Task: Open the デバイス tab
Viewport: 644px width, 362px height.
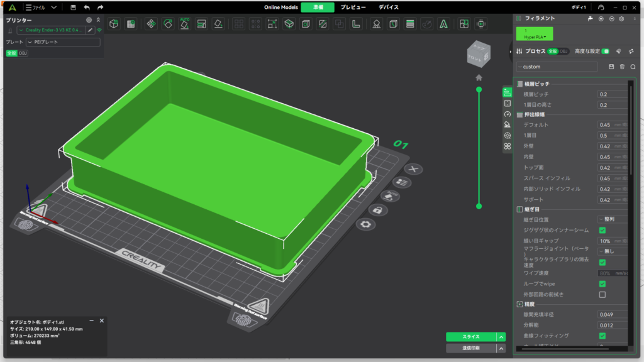Action: 388,8
